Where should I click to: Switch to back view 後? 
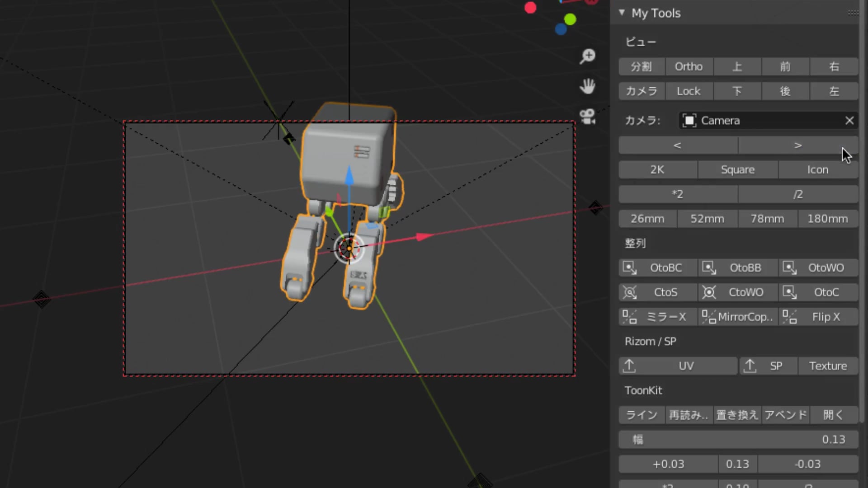point(786,91)
